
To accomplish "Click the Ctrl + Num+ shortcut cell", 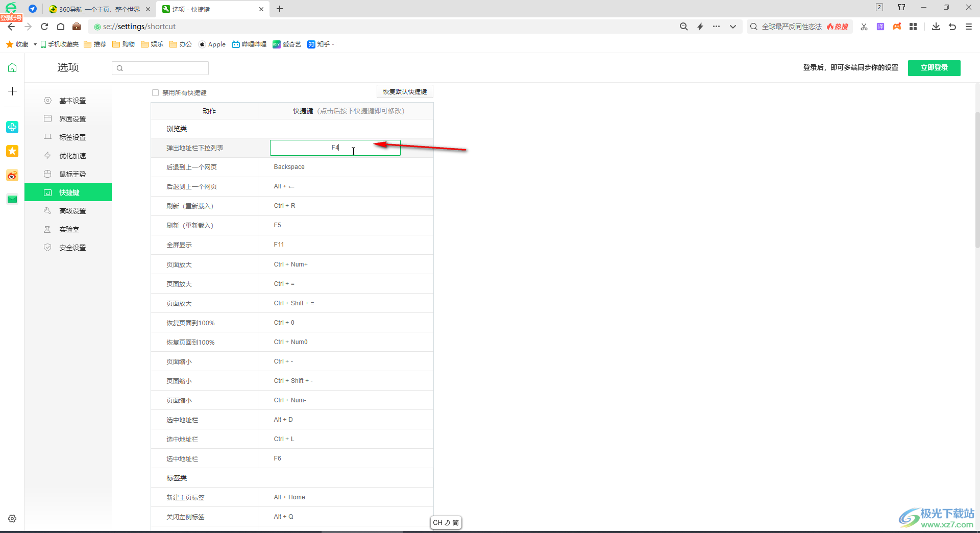I will tap(346, 264).
